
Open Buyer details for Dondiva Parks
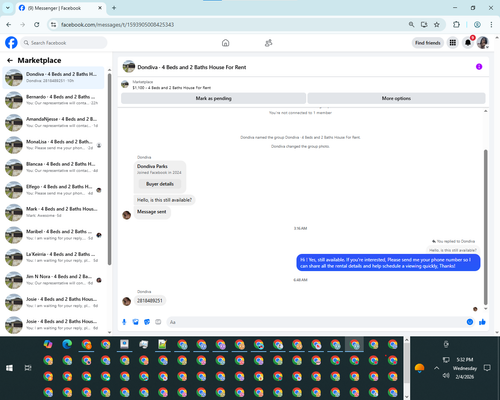[x=160, y=184]
